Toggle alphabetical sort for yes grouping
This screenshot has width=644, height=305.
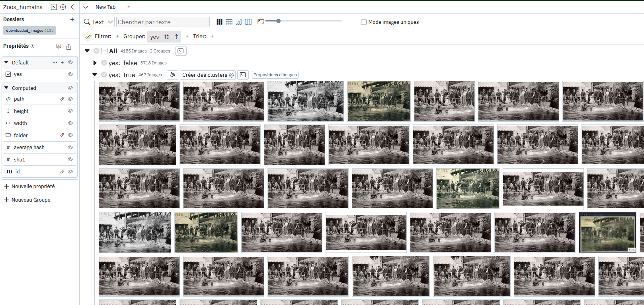[x=166, y=37]
